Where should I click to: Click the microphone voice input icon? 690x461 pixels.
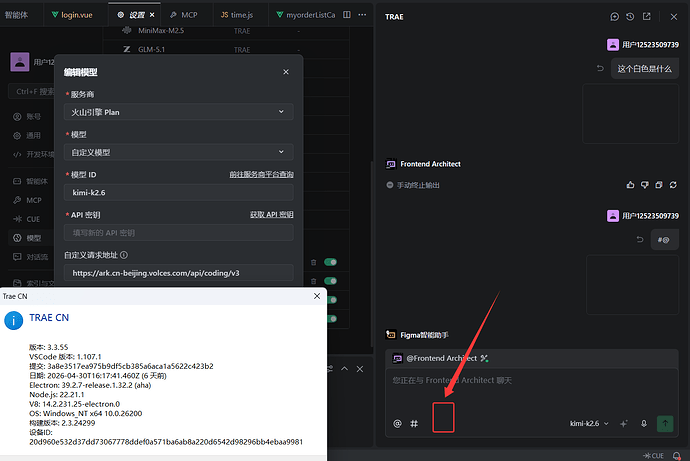pos(644,424)
